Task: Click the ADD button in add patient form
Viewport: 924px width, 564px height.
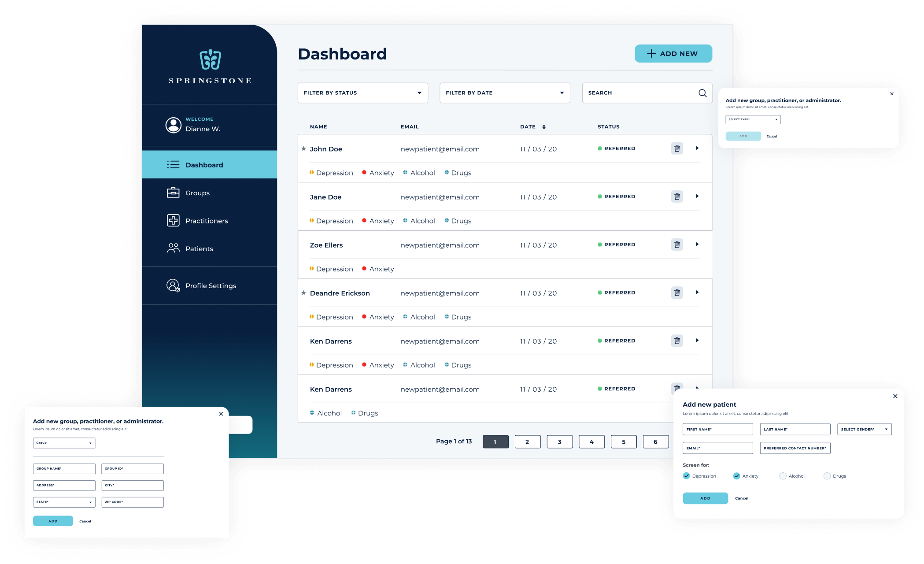Action: coord(705,498)
